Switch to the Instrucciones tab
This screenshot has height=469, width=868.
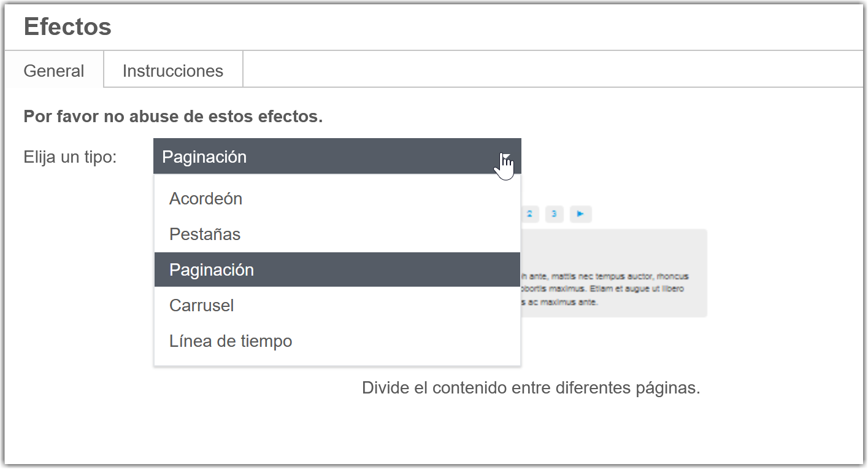173,71
